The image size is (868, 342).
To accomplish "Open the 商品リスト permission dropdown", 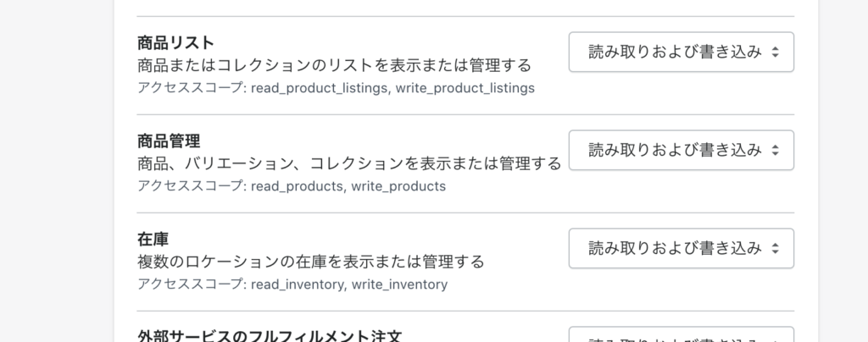I will click(x=681, y=52).
